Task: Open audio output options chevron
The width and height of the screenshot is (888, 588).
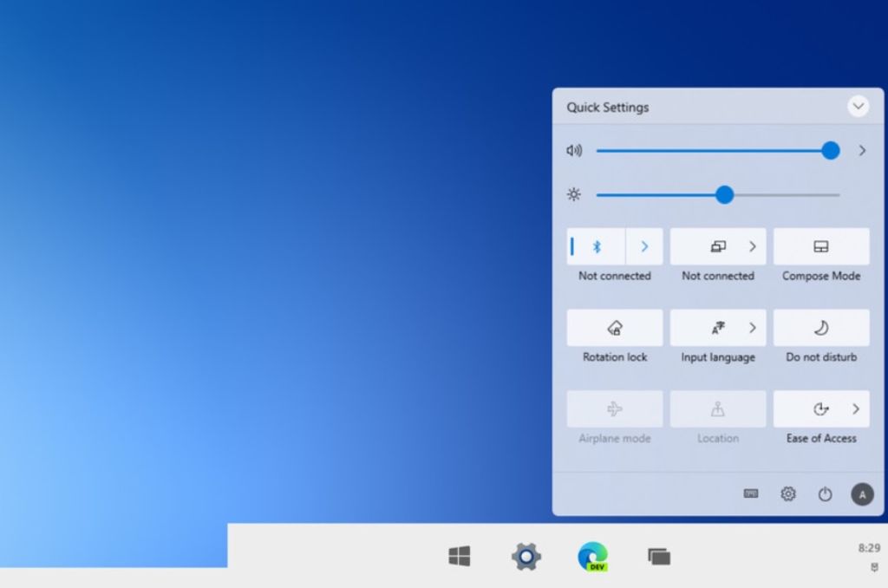Action: 862,151
